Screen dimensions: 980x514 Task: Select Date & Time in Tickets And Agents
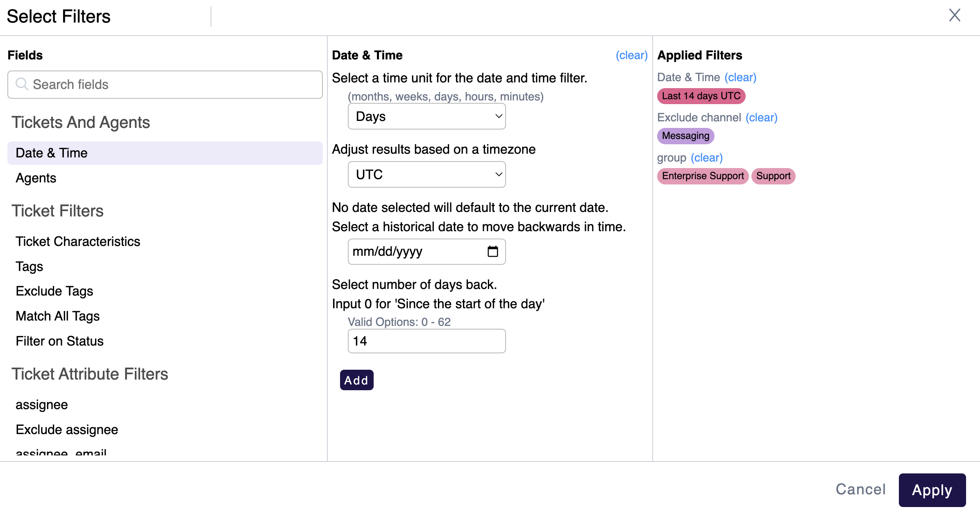tap(52, 152)
